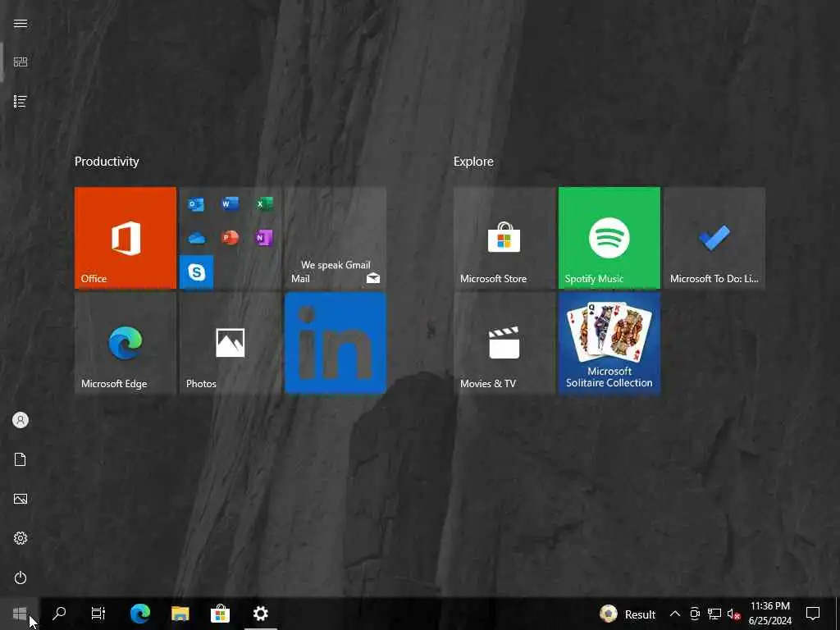Open the user account menu
Viewport: 840px width, 630px height.
(x=21, y=420)
